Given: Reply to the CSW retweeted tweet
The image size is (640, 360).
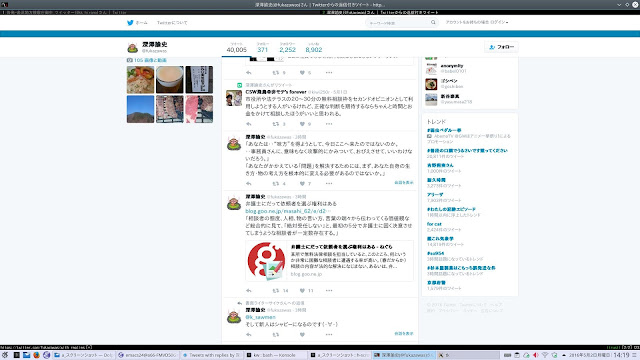Looking at the screenshot, I should (249, 124).
